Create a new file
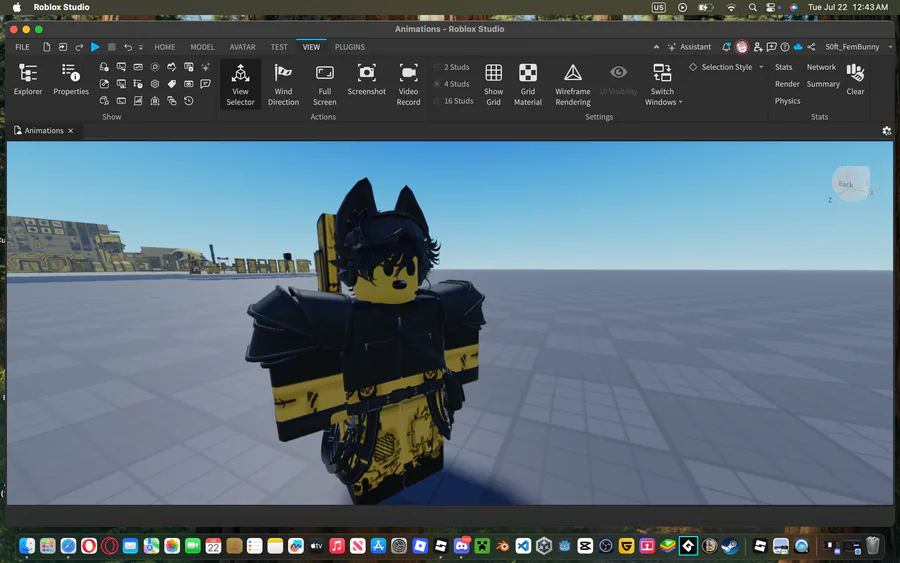This screenshot has width=900, height=563. 46,47
